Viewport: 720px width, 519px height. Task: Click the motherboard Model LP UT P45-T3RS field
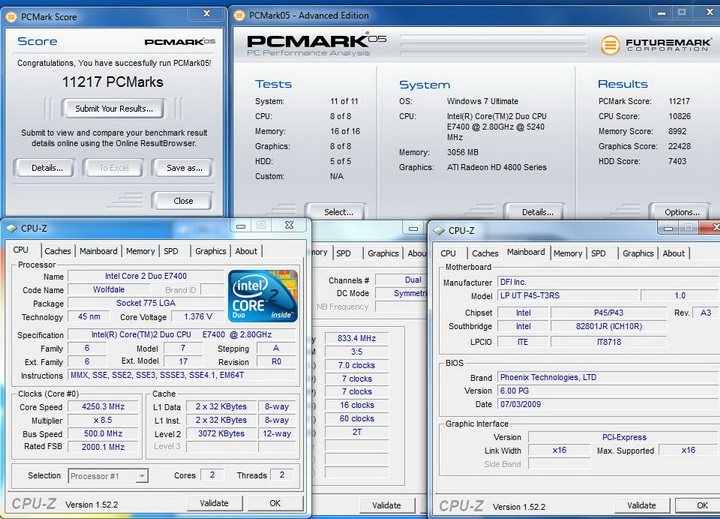click(568, 295)
